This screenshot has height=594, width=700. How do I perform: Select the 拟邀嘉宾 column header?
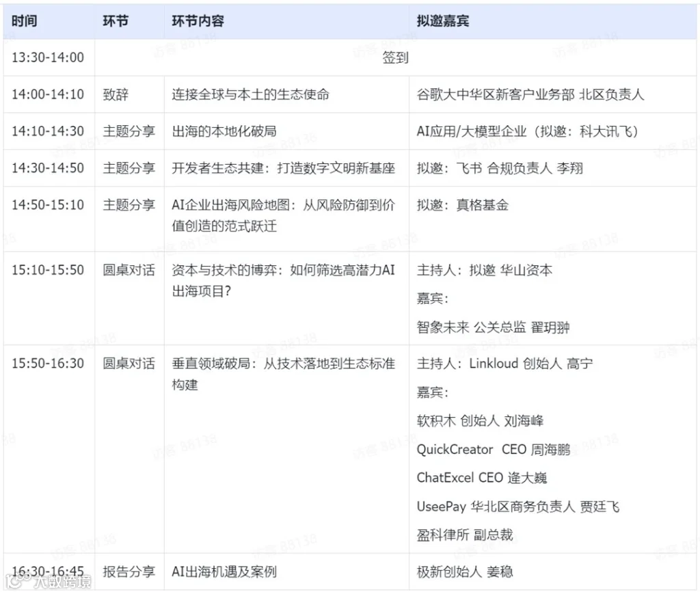pos(443,21)
